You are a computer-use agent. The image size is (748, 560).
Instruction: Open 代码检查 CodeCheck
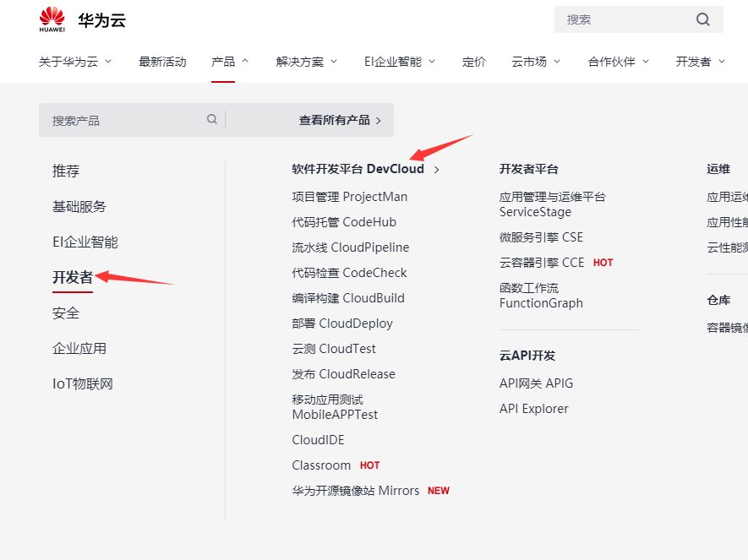(349, 273)
